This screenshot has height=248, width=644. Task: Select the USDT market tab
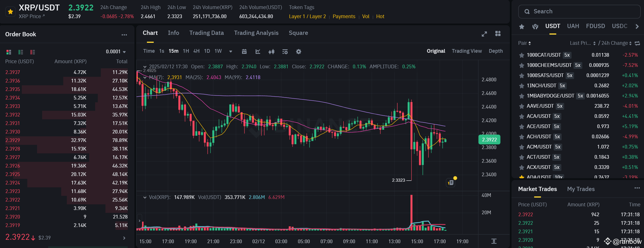(553, 26)
